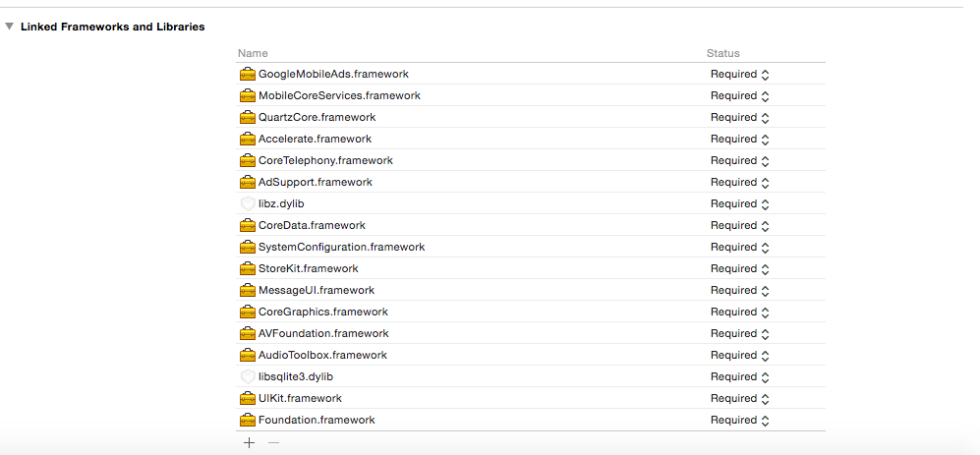Open Status popup for MobileCoreServices.framework
Screen dimensions: 980x455
[740, 95]
